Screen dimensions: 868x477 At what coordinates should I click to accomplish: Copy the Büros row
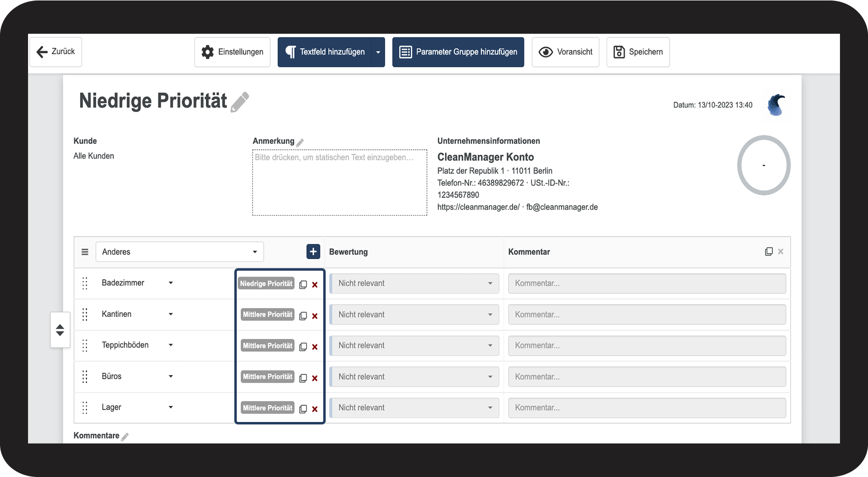(x=303, y=378)
